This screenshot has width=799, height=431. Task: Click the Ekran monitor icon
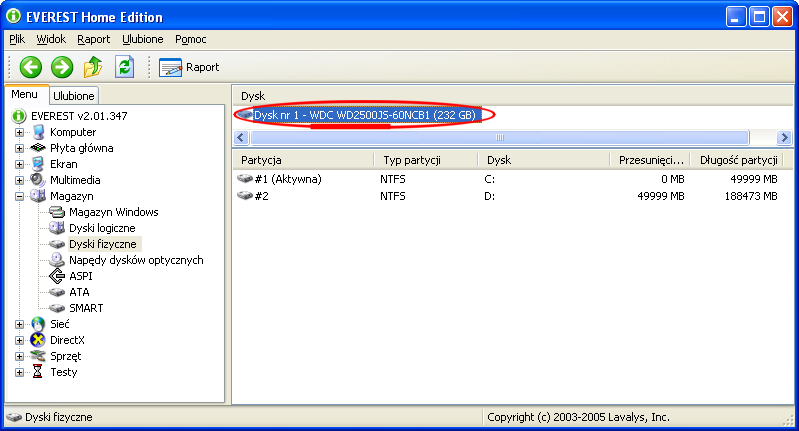[x=38, y=164]
